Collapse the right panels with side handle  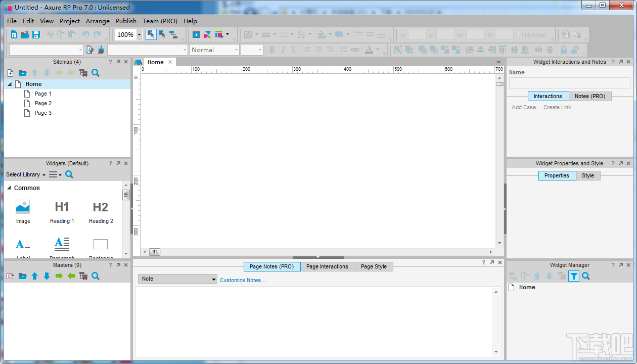tap(505, 208)
